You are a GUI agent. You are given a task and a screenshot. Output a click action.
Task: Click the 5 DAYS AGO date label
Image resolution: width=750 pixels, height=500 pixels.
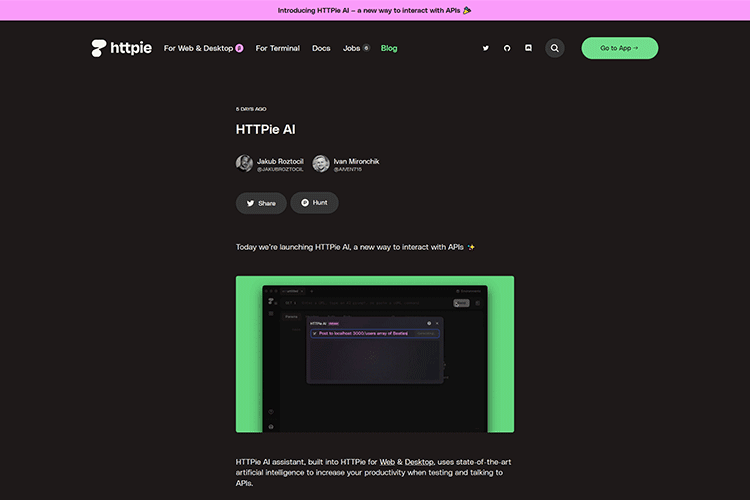click(x=251, y=109)
